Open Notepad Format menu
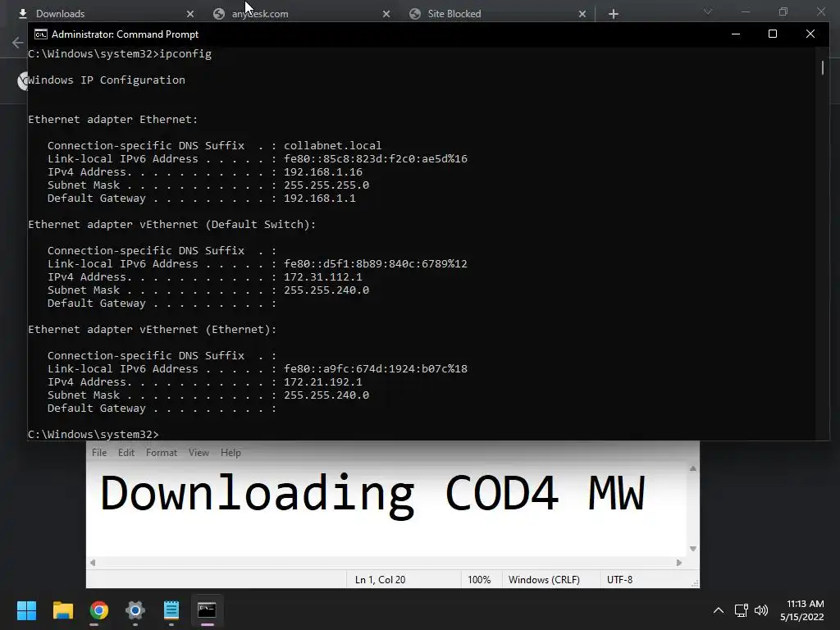Screen dimensions: 840x630 (x=162, y=453)
